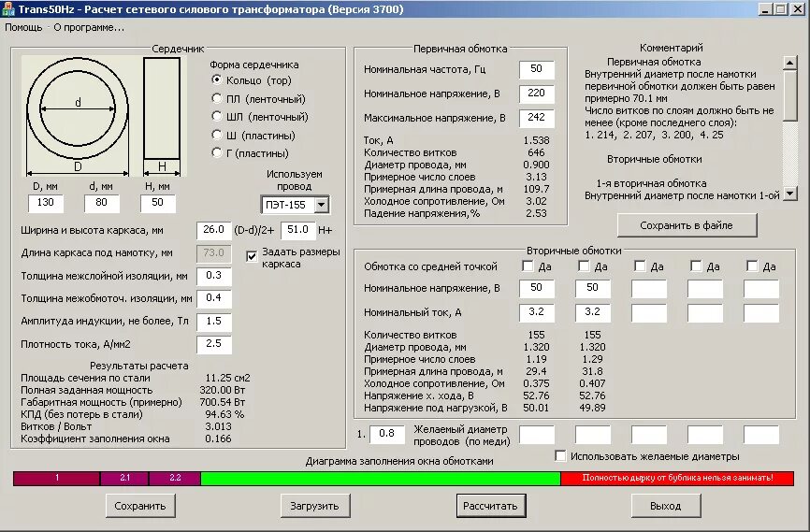Click the D, мм field with 130

click(x=46, y=203)
